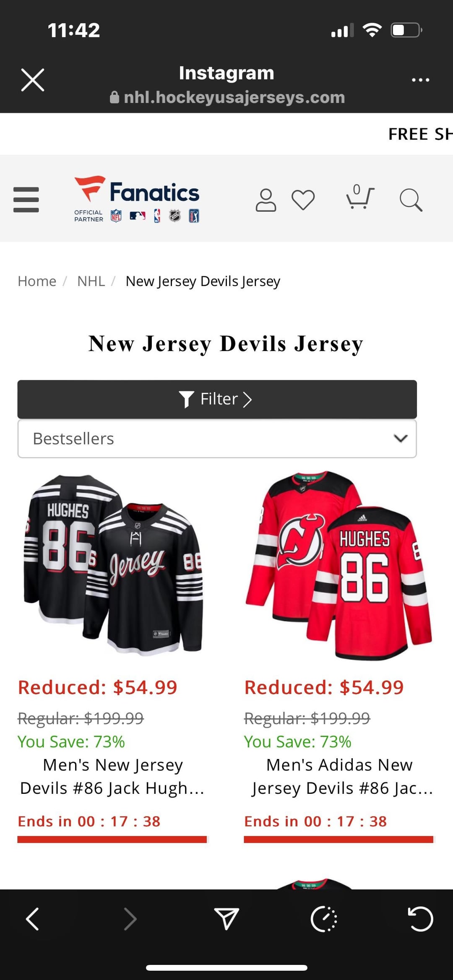
Task: Open wishlist heart icon
Action: click(x=303, y=200)
